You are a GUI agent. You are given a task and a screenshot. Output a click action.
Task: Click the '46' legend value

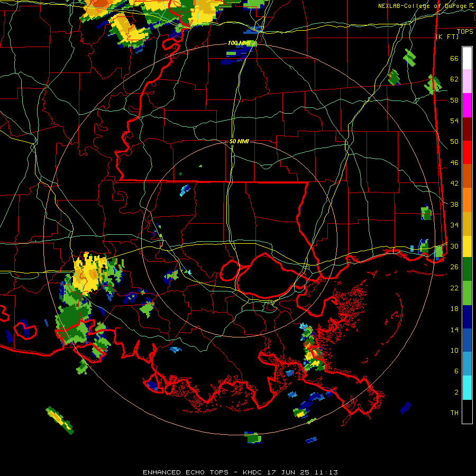[454, 163]
